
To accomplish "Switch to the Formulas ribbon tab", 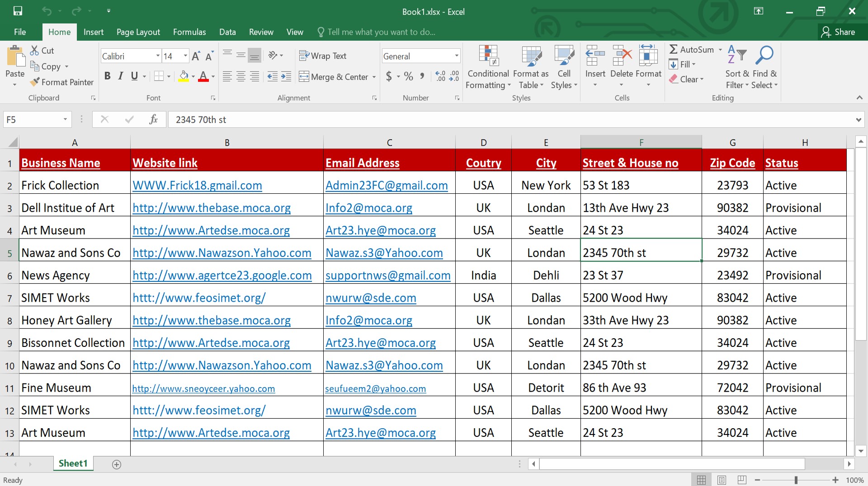I will point(189,32).
